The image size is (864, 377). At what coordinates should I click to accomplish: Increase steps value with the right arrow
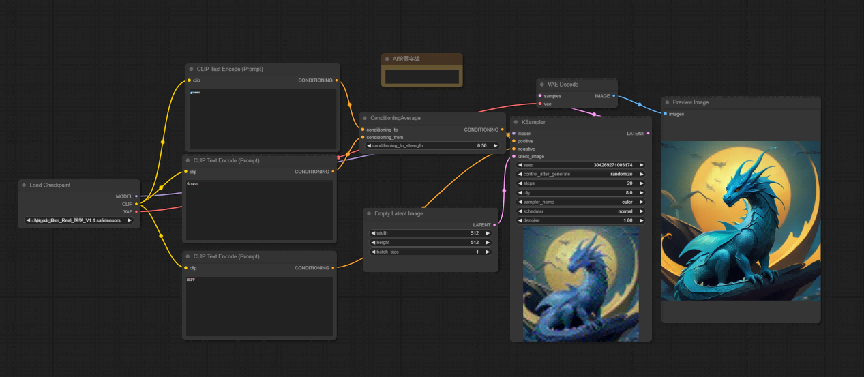coord(642,183)
